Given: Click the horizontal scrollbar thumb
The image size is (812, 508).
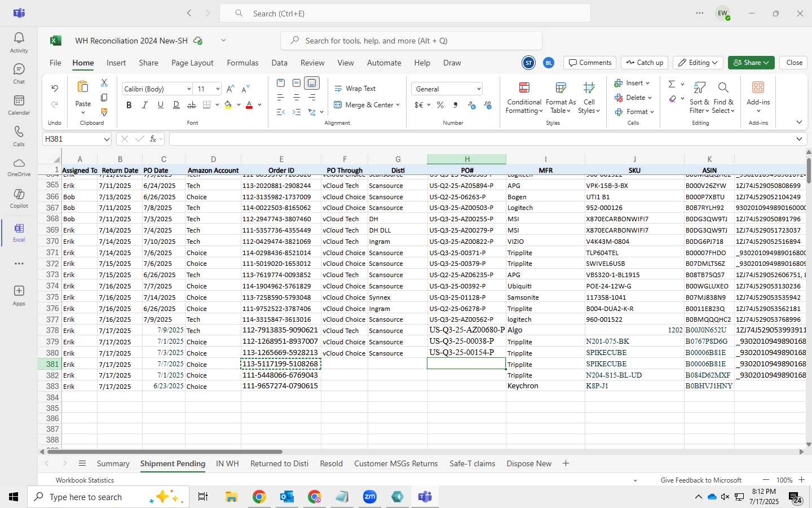Looking at the screenshot, I should click(165, 452).
